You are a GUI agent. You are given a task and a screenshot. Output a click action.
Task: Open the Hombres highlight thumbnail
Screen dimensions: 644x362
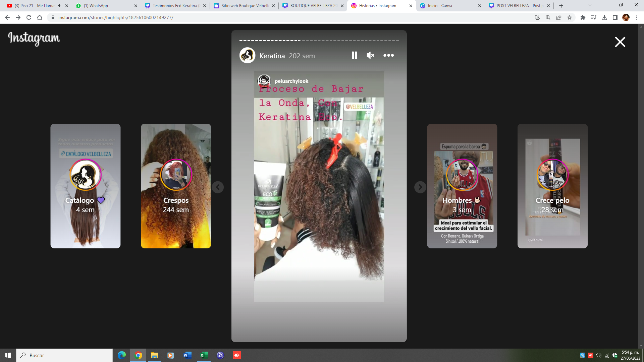pos(462,186)
